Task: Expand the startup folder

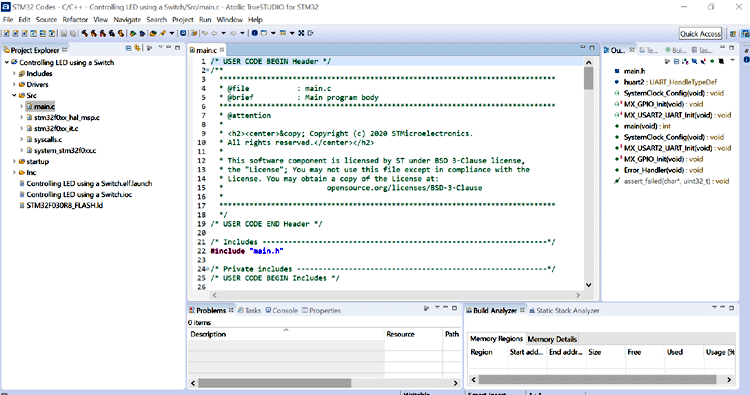Action: (14, 161)
